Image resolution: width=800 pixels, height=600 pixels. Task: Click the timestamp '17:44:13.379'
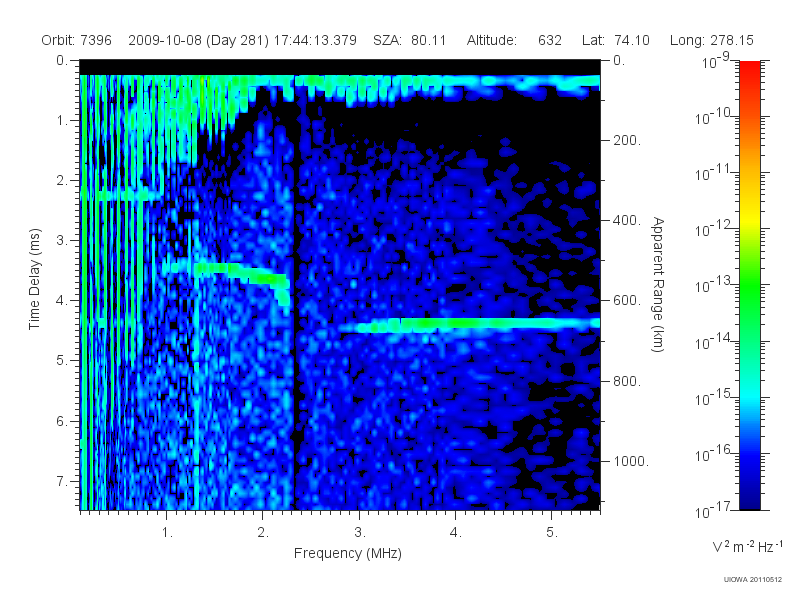315,40
